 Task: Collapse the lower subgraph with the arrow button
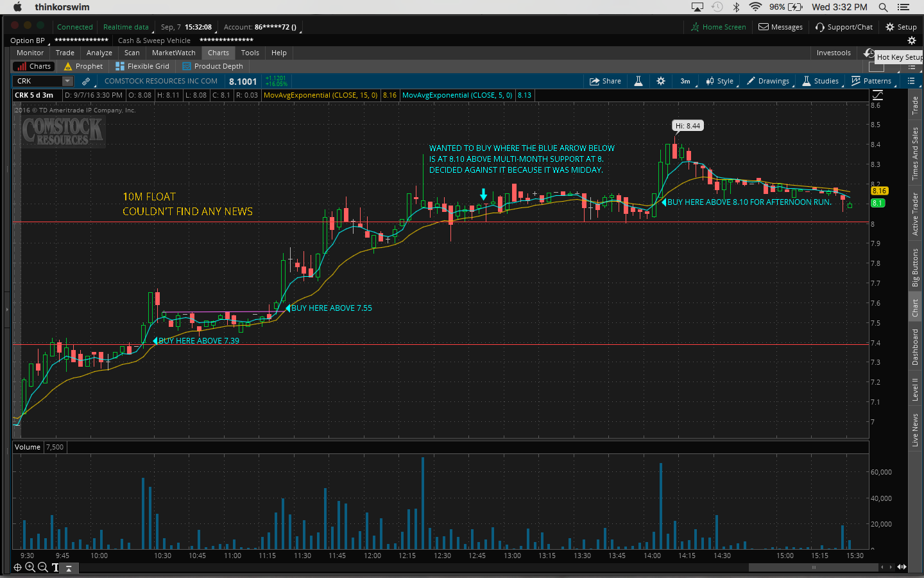(69, 568)
